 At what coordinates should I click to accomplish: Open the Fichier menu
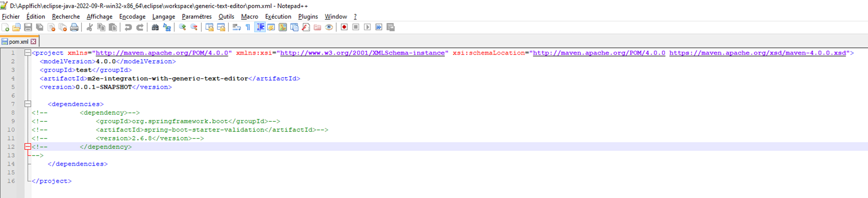[11, 17]
